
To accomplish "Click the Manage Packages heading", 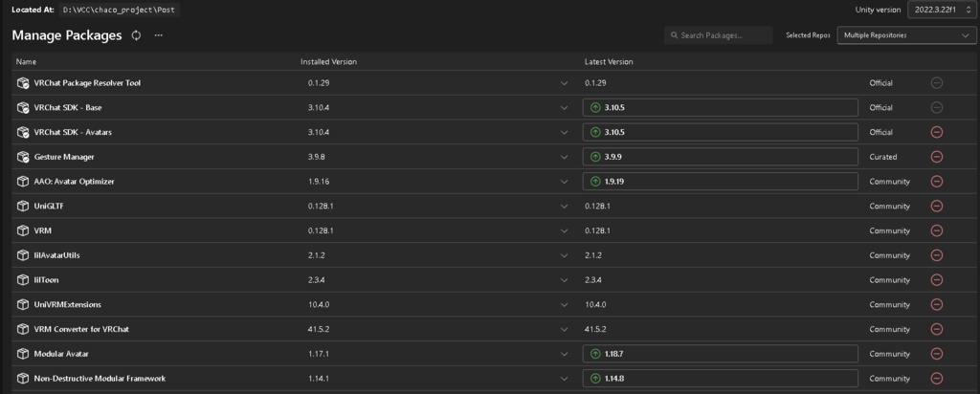I will (x=67, y=35).
